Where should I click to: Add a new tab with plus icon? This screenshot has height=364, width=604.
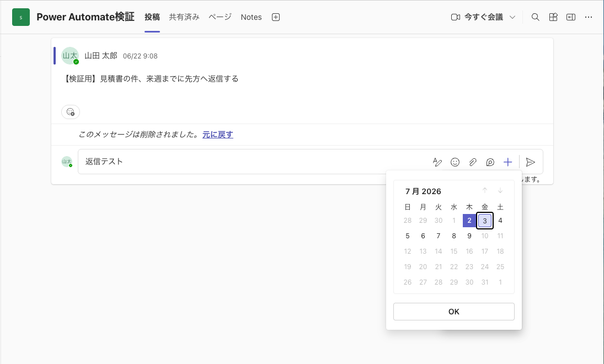276,17
